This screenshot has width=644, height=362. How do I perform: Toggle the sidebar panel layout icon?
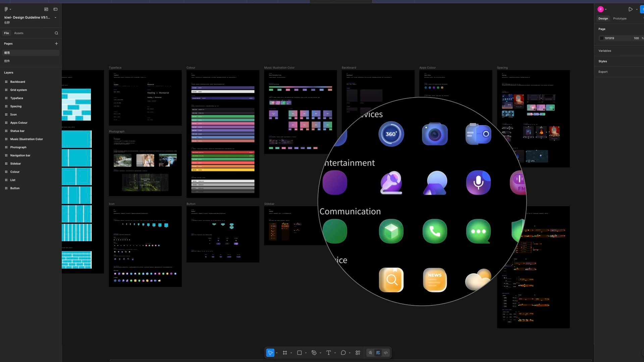tap(55, 9)
